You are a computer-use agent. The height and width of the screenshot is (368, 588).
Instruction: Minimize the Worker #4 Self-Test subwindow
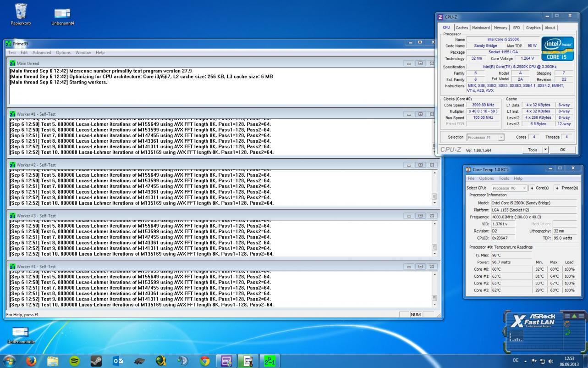point(409,266)
